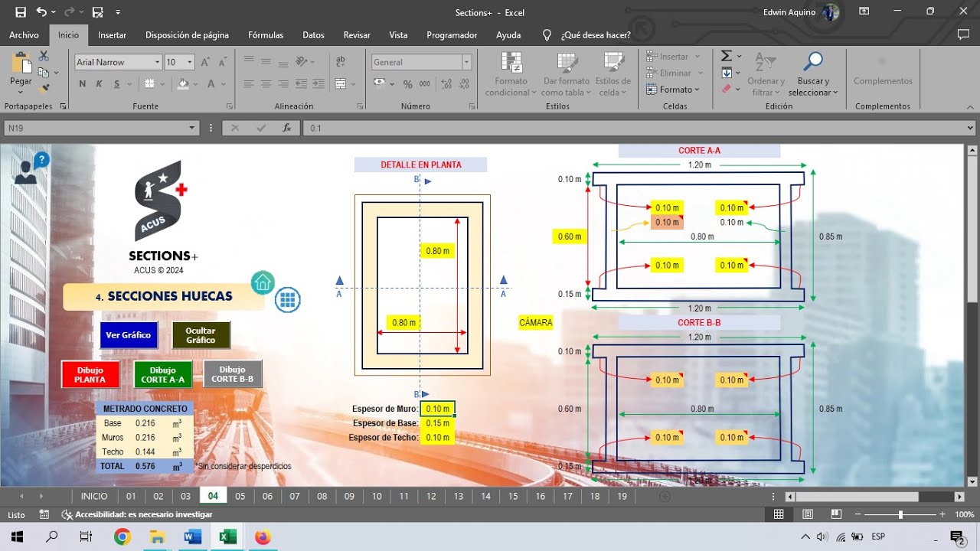Click the Dibujo PLANTA button
This screenshot has height=551, width=980.
point(90,374)
